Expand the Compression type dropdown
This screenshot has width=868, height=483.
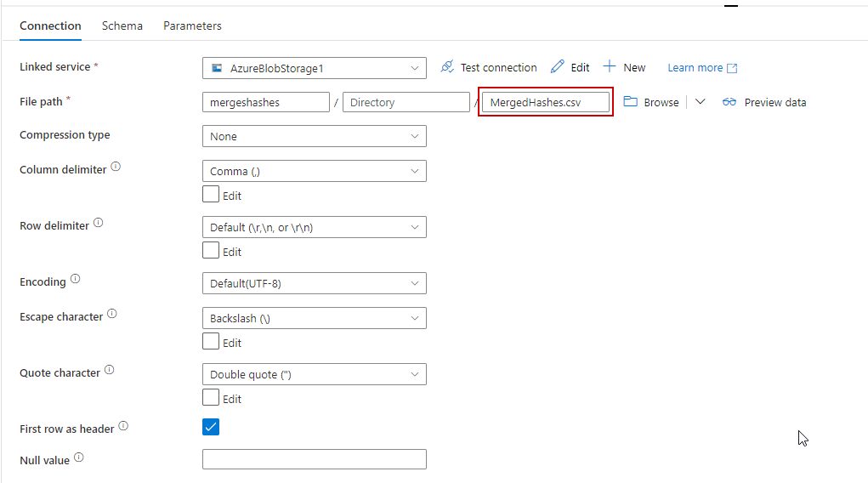click(314, 136)
